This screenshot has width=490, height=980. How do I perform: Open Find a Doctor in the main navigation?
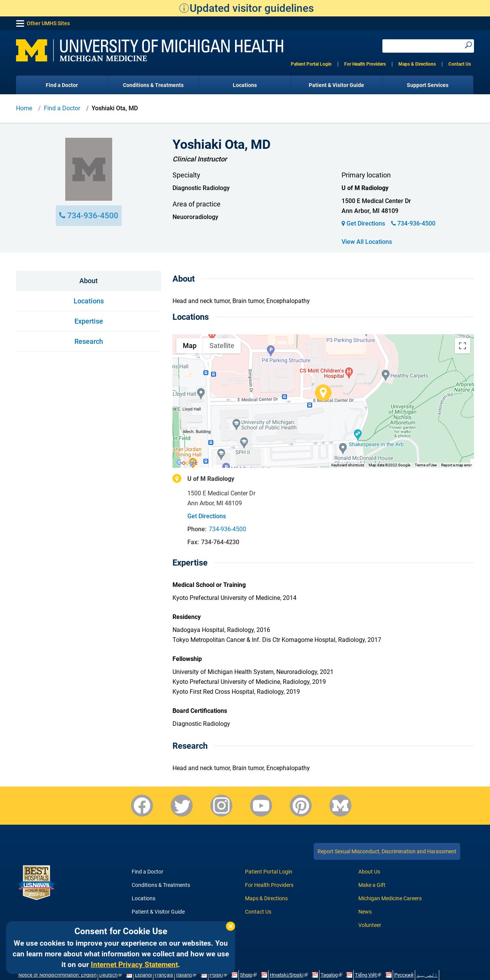62,85
